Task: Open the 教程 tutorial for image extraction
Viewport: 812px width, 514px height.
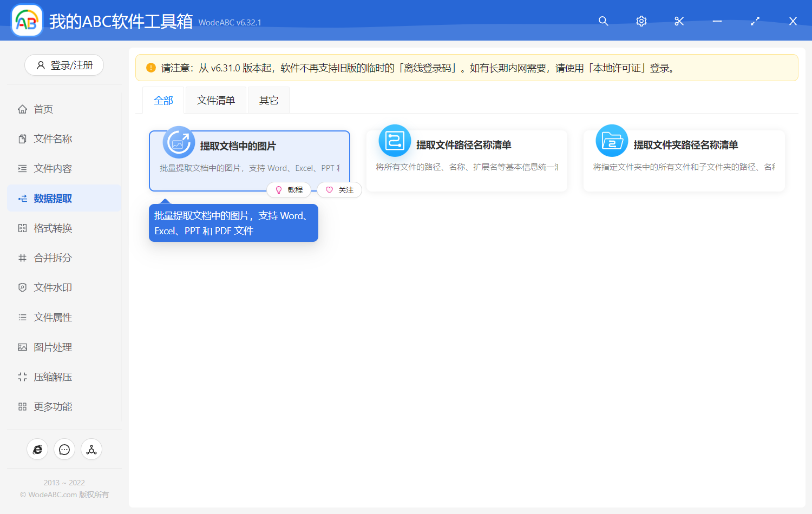Action: click(289, 190)
